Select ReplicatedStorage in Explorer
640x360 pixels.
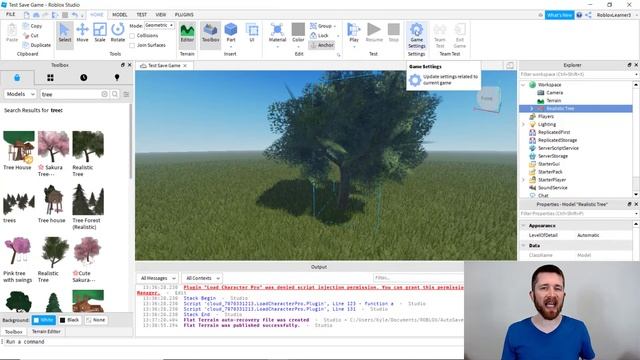(x=557, y=140)
